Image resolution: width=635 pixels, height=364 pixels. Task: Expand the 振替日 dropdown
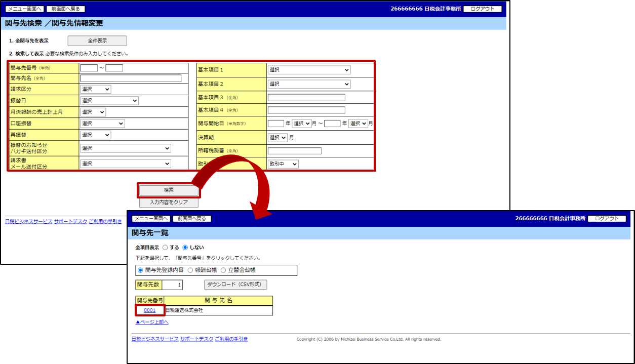pos(109,101)
